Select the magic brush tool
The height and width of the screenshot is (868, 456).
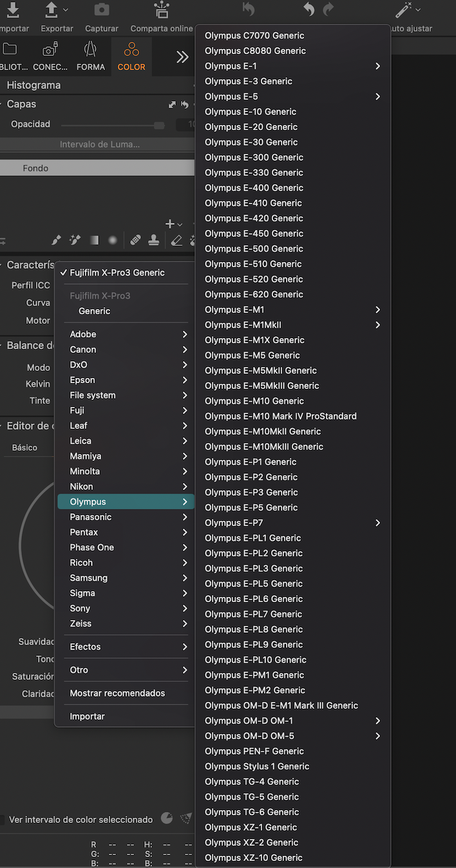pos(75,240)
